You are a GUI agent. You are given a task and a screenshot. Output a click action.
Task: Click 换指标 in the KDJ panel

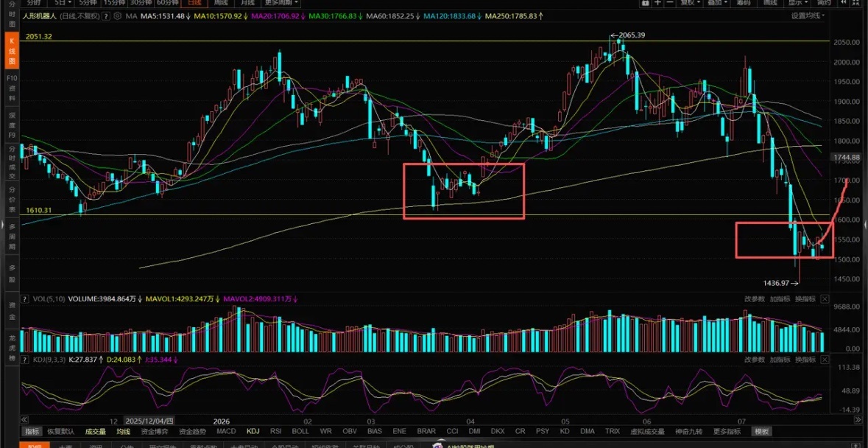click(x=805, y=360)
